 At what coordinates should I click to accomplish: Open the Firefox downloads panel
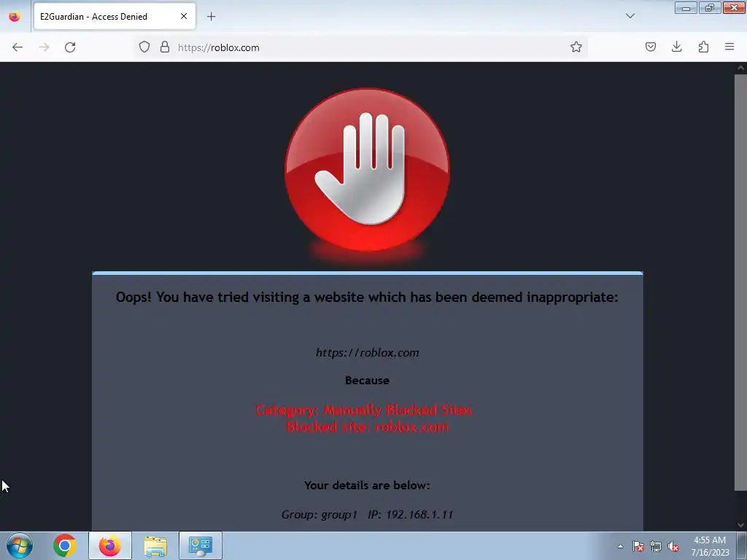[676, 47]
